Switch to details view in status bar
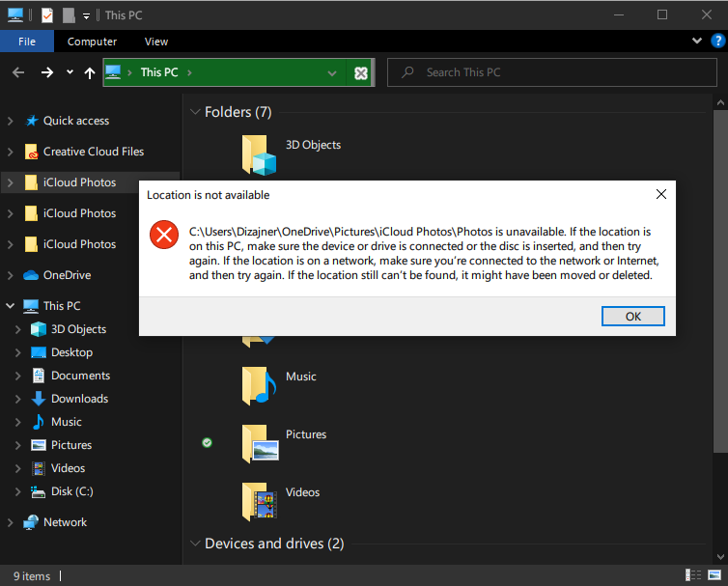Screen dimensions: 728x586 693,574
